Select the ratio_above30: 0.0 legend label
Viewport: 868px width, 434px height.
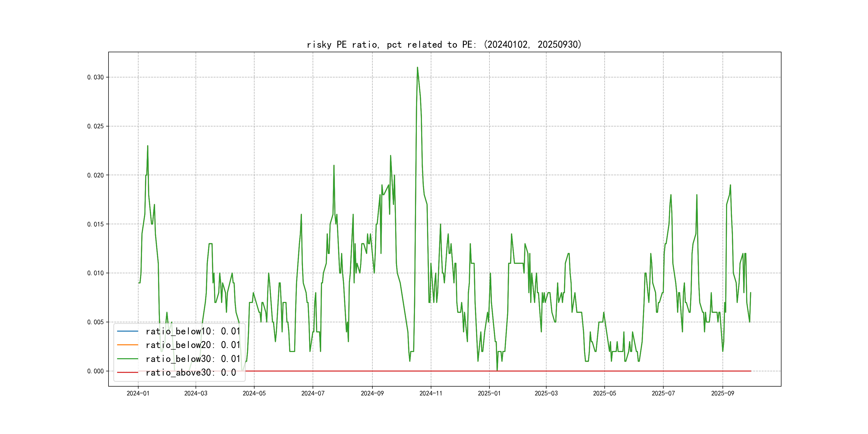[x=191, y=373]
